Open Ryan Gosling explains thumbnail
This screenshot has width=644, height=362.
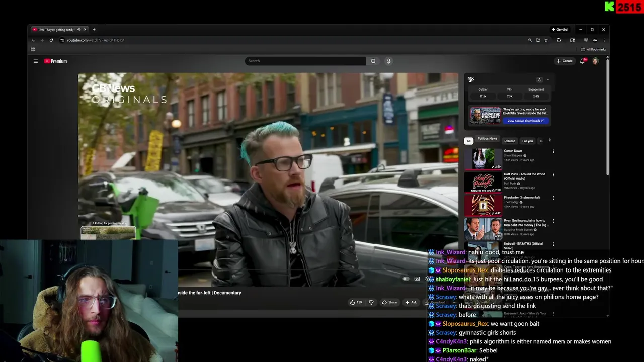point(483,228)
